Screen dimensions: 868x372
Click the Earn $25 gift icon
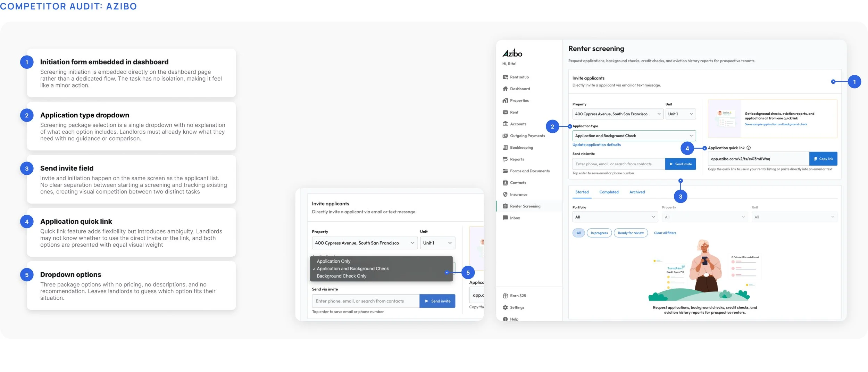point(505,296)
